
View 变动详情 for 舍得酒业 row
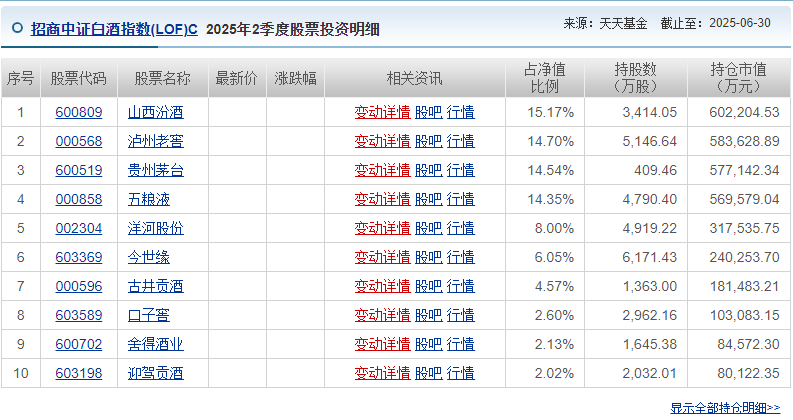tap(382, 344)
